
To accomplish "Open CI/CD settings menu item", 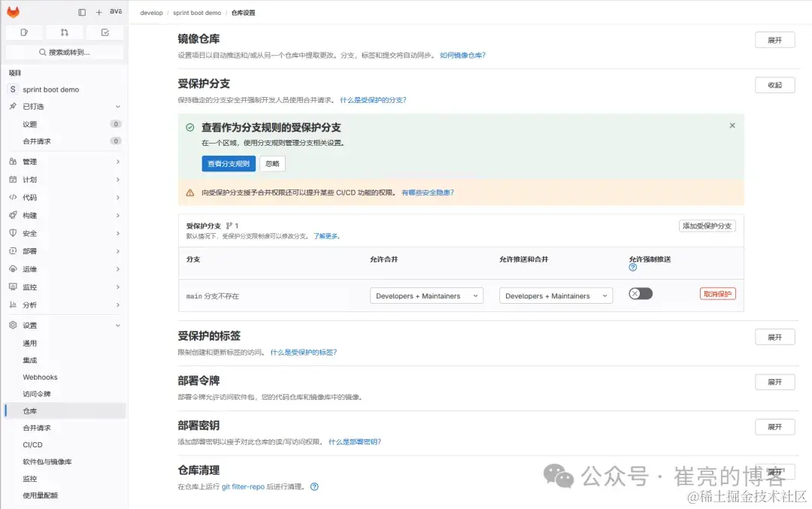I will tap(33, 444).
